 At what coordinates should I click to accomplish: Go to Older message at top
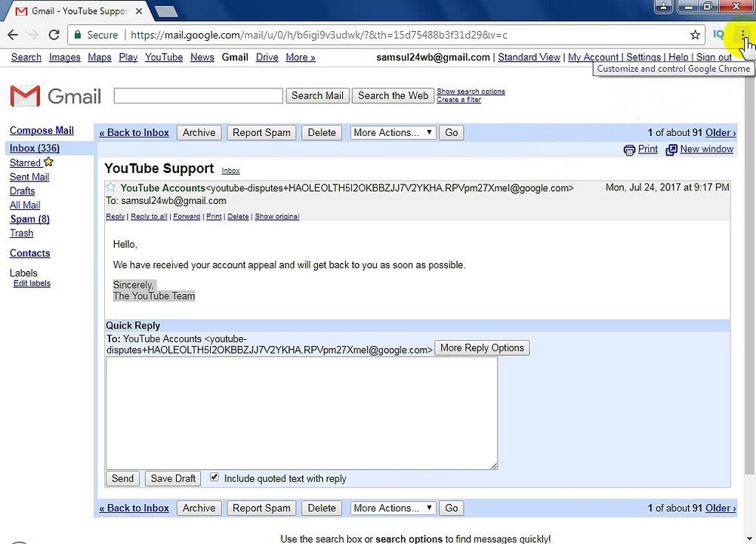[x=721, y=133]
